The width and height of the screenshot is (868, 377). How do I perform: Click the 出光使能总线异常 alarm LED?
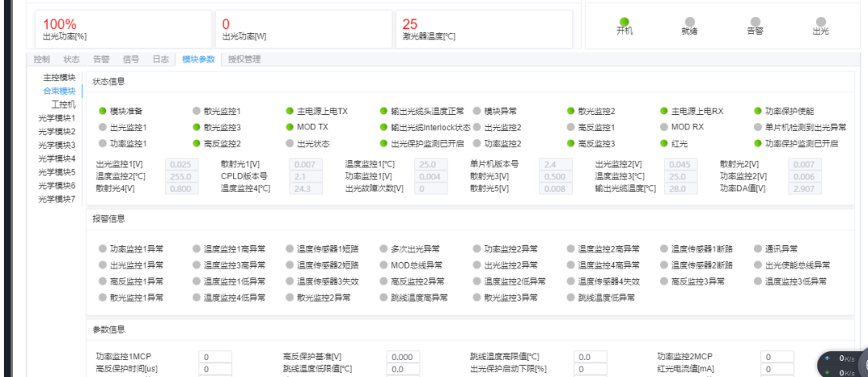coord(758,265)
